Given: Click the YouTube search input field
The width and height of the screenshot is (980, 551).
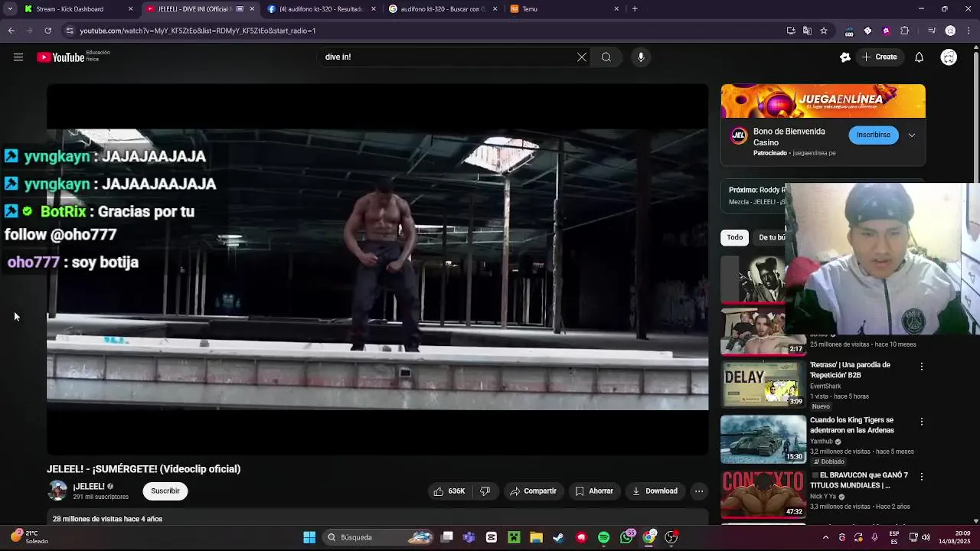Looking at the screenshot, I should pos(448,57).
